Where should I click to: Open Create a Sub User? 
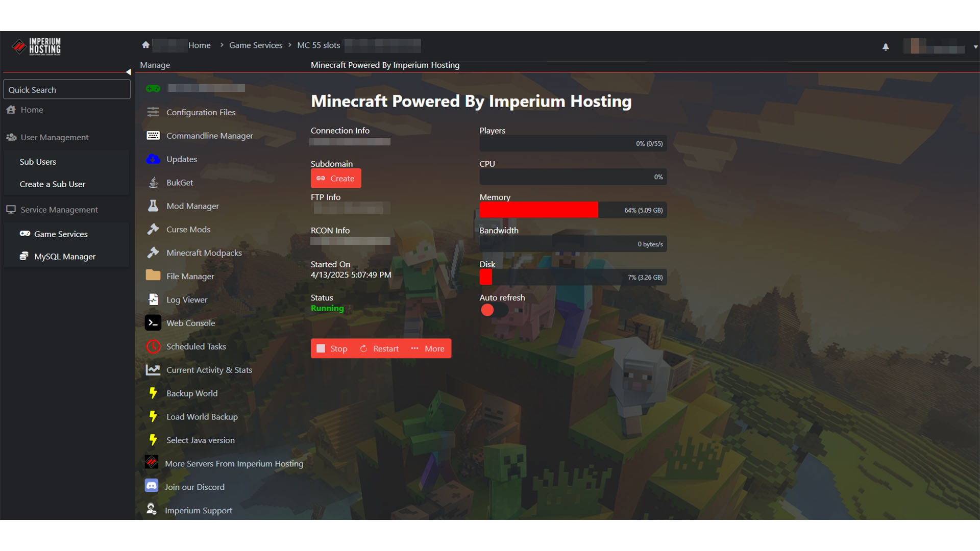pyautogui.click(x=53, y=184)
